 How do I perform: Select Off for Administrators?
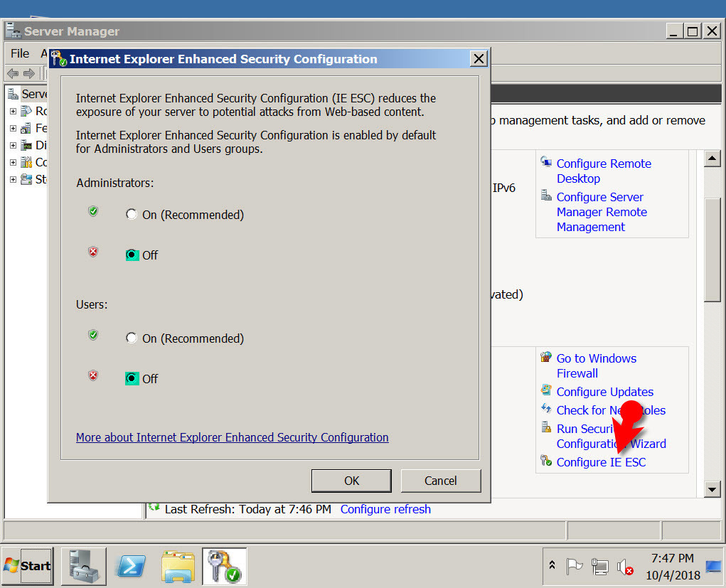[x=132, y=255]
